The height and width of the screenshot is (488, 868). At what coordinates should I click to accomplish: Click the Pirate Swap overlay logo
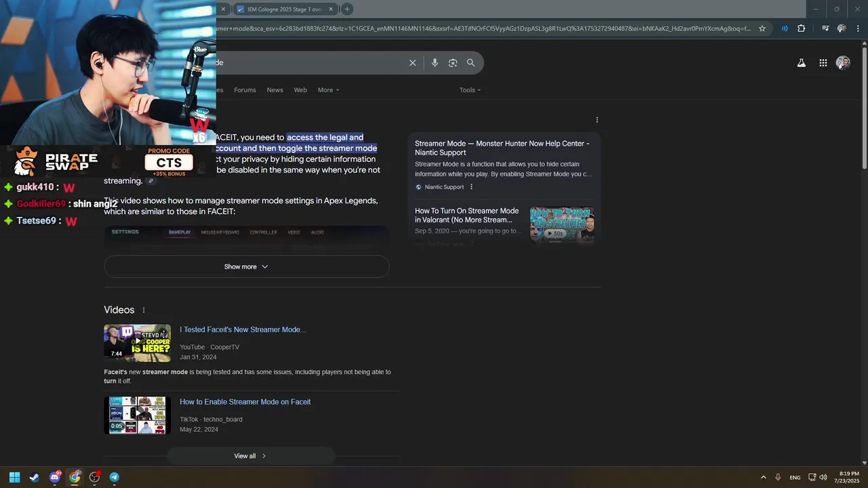click(56, 161)
